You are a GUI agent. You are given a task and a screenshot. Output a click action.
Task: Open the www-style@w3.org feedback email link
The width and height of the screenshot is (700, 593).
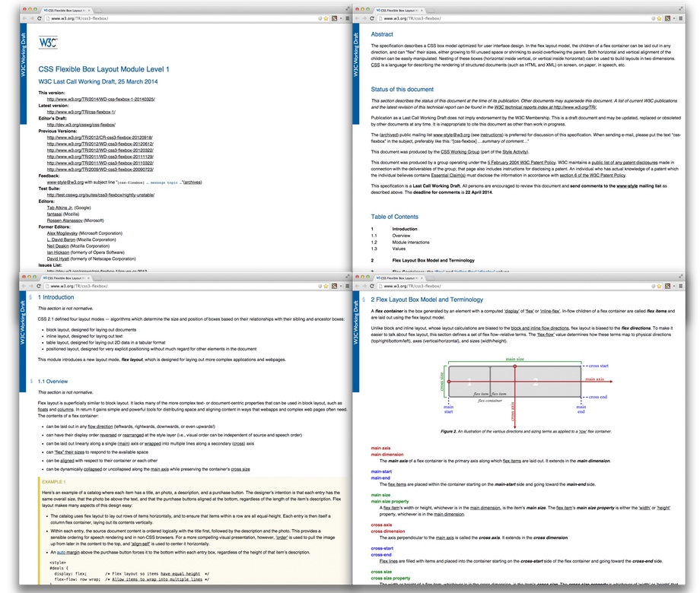[65, 182]
